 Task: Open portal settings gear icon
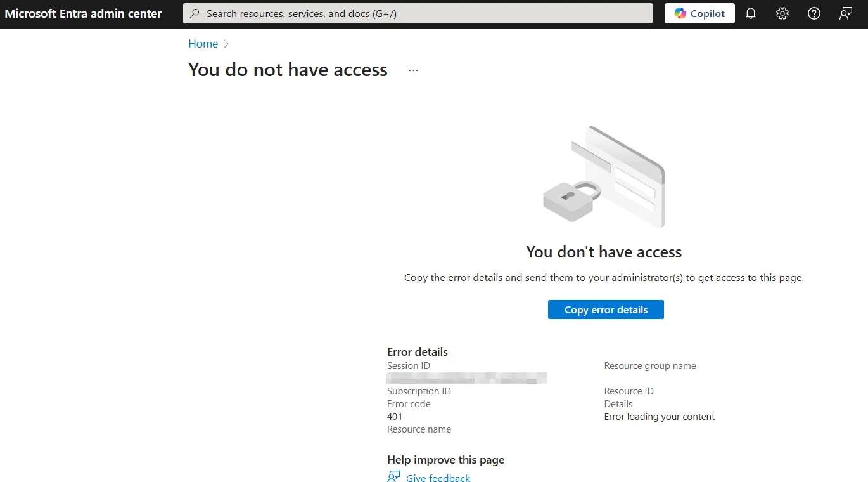(x=782, y=13)
